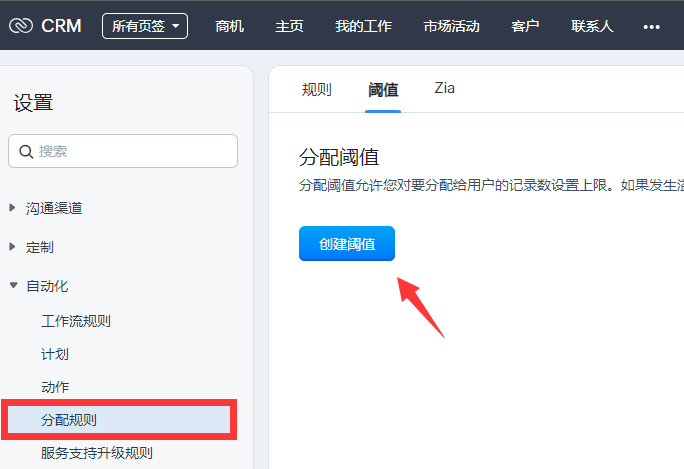Open 服务支持升级规则 in the sidebar

tap(97, 453)
